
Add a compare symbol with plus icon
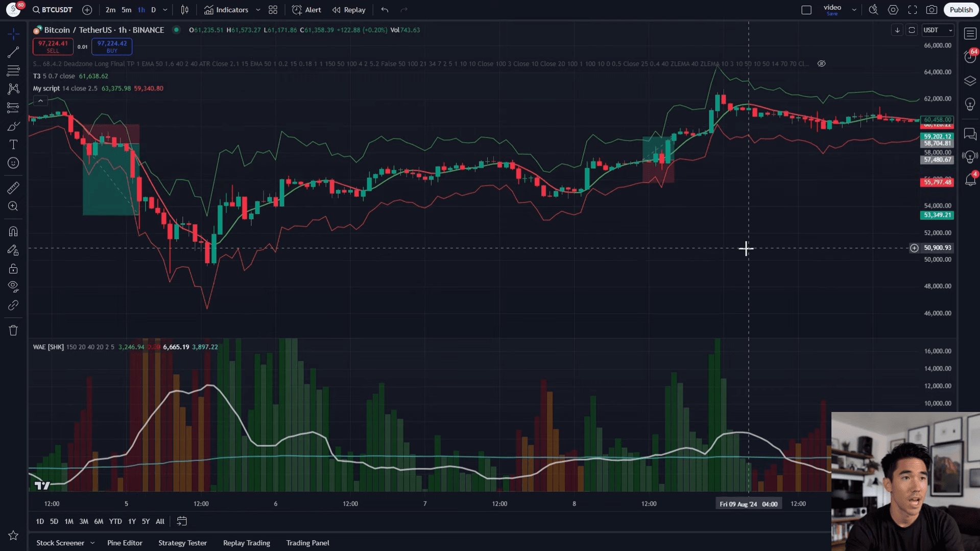pos(87,10)
